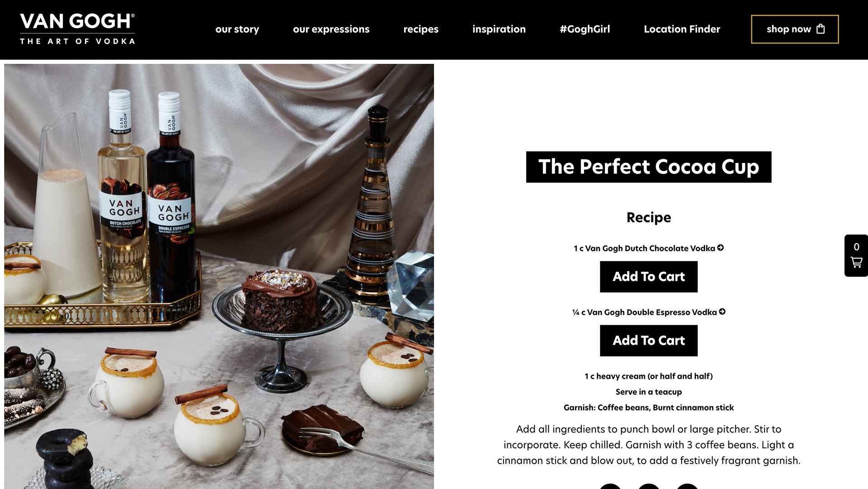Open the floating cart icon
This screenshot has height=489, width=868.
point(856,256)
